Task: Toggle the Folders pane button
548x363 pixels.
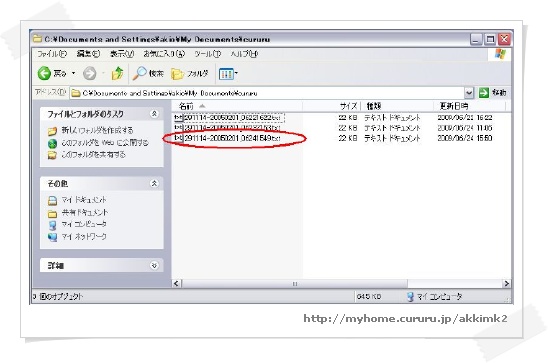Action: pos(190,73)
